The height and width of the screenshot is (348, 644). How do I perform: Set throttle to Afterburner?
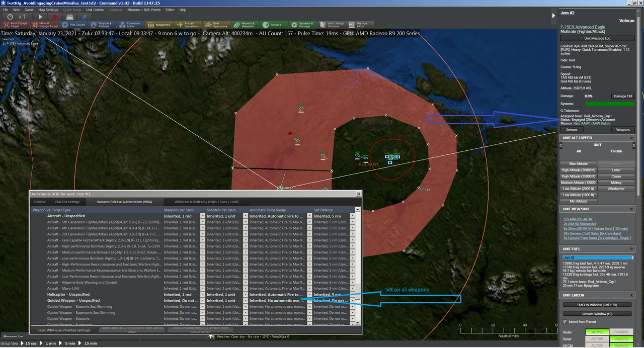click(x=616, y=189)
